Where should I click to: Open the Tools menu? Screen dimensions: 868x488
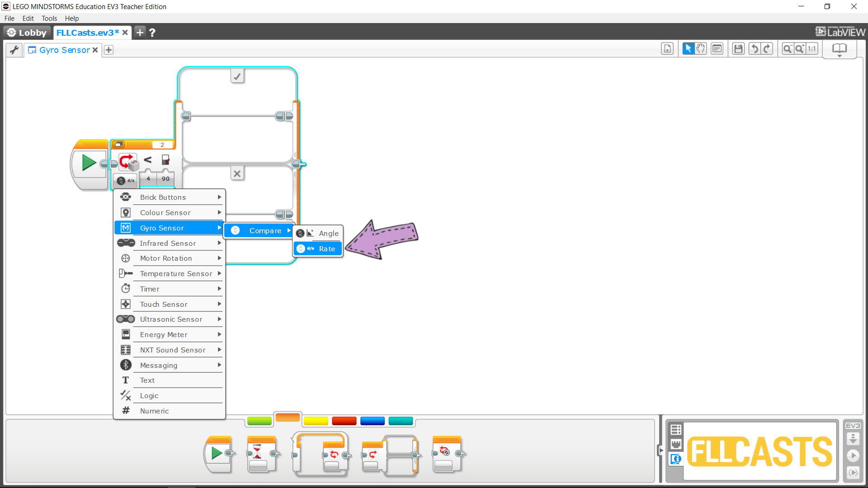click(49, 19)
